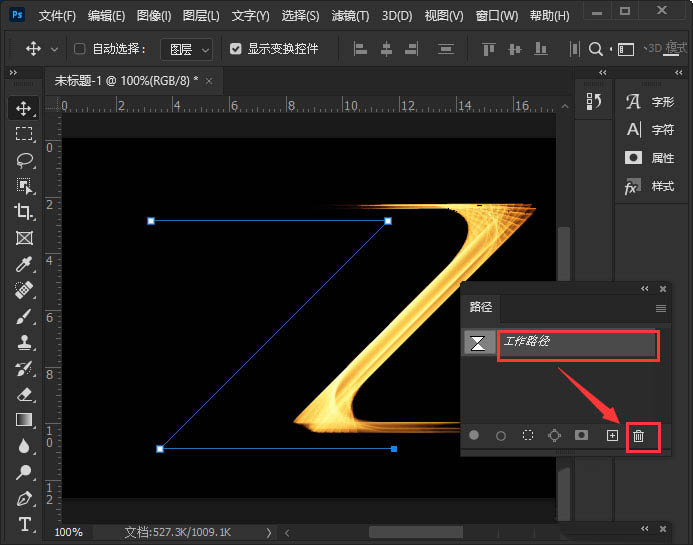Align vertical centers in options bar
This screenshot has width=693, height=545.
tap(514, 49)
